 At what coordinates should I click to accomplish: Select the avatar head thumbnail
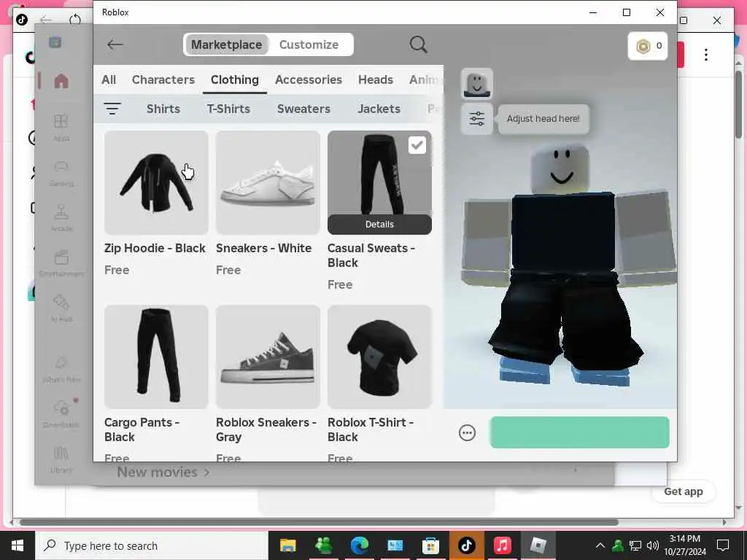477,85
